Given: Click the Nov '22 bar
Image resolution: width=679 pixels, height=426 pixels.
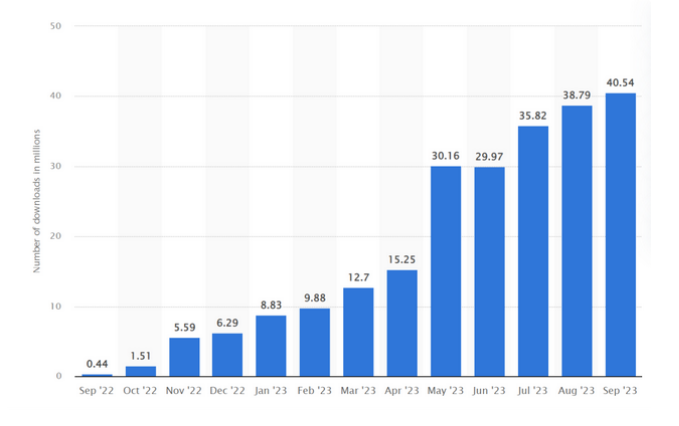Looking at the screenshot, I should [x=184, y=357].
